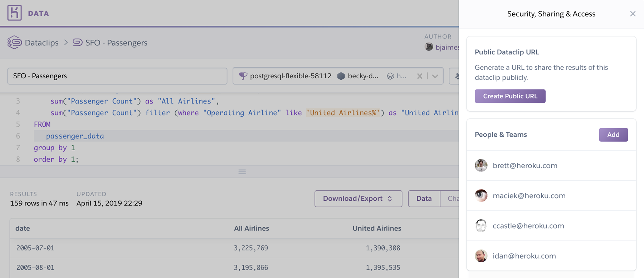The width and height of the screenshot is (644, 278).
Task: Expand the datastore selector dropdown arrow
Action: pos(435,76)
